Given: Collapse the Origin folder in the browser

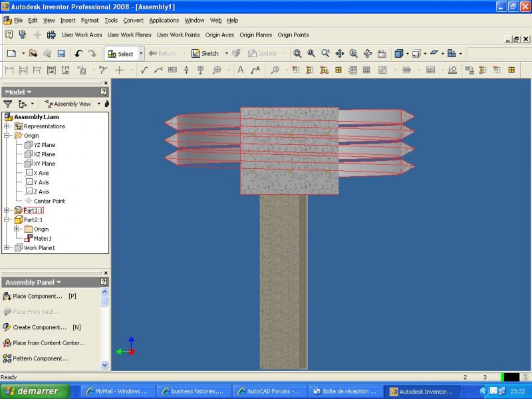Looking at the screenshot, I should [7, 136].
